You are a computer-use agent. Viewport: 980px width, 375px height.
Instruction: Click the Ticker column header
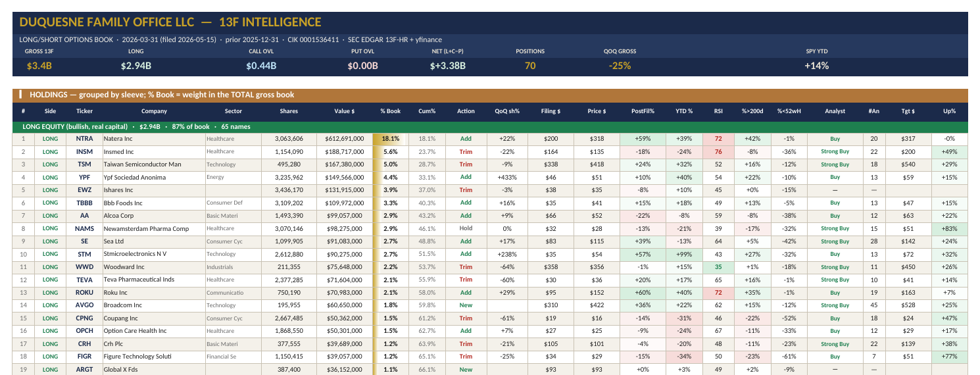click(x=84, y=111)
